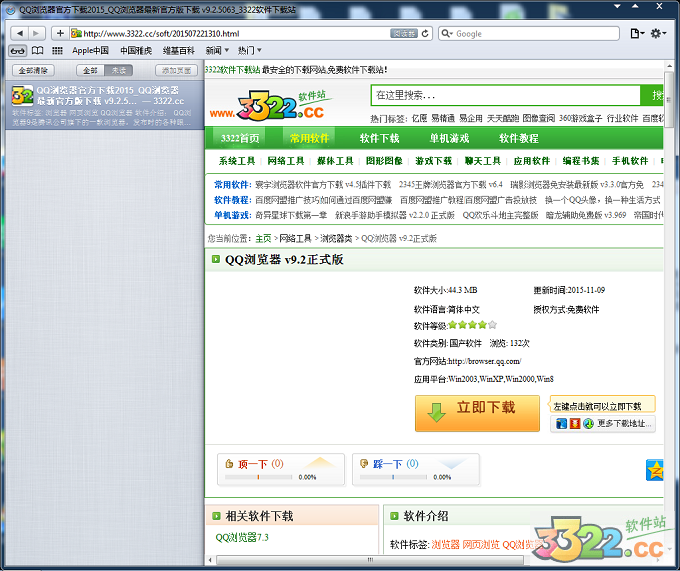Open the 软件教程 nav tab

click(519, 138)
